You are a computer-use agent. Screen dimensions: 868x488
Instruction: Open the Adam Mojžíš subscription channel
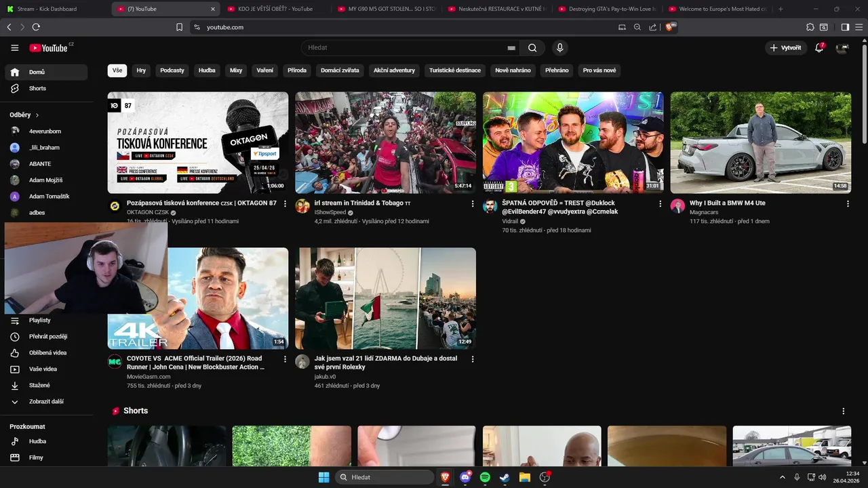pyautogui.click(x=46, y=180)
